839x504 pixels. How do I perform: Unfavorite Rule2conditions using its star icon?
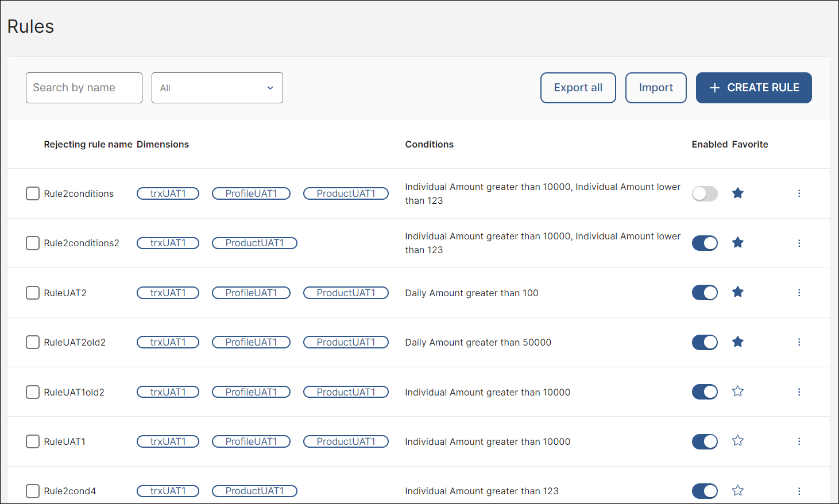coord(738,193)
